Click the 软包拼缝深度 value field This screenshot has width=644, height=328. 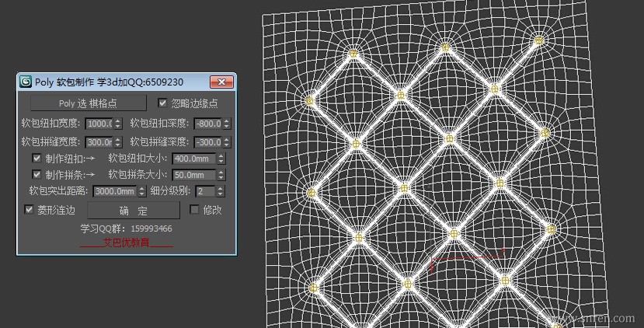point(208,142)
